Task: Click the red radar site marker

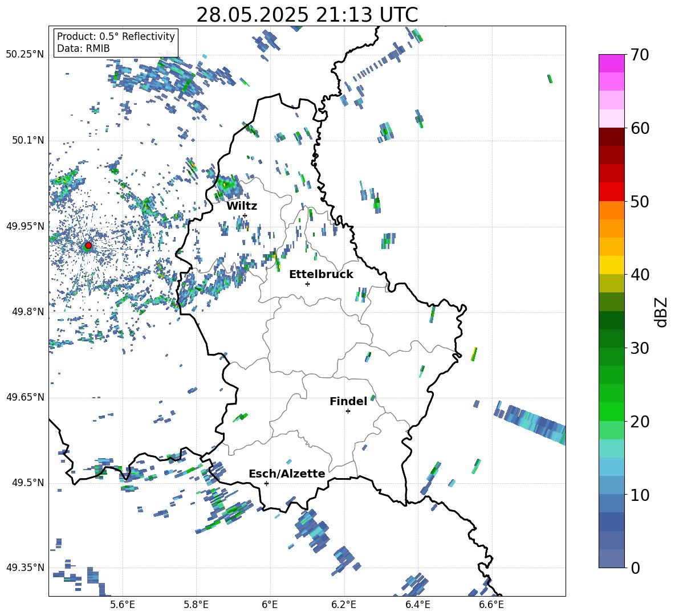Action: tap(88, 246)
